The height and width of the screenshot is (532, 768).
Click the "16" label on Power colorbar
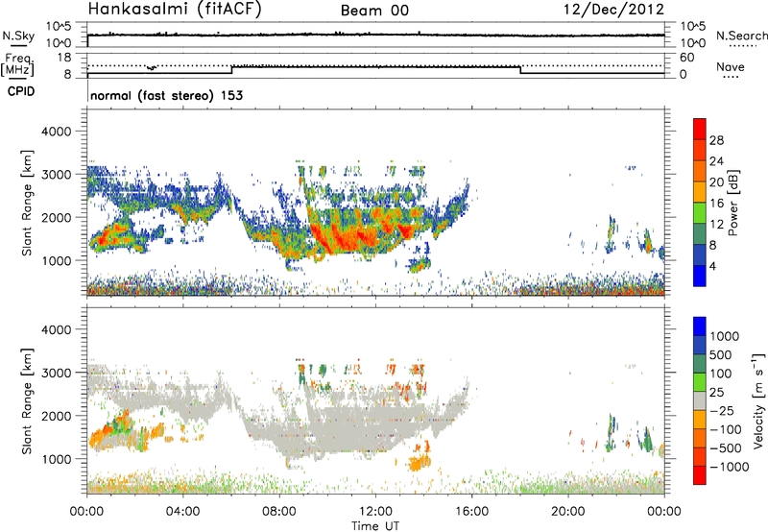[716, 204]
